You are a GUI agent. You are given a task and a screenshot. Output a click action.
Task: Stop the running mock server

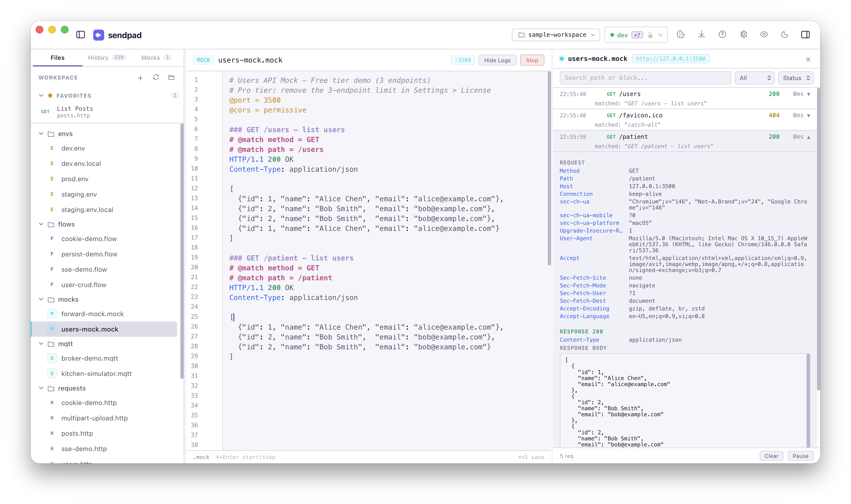532,60
